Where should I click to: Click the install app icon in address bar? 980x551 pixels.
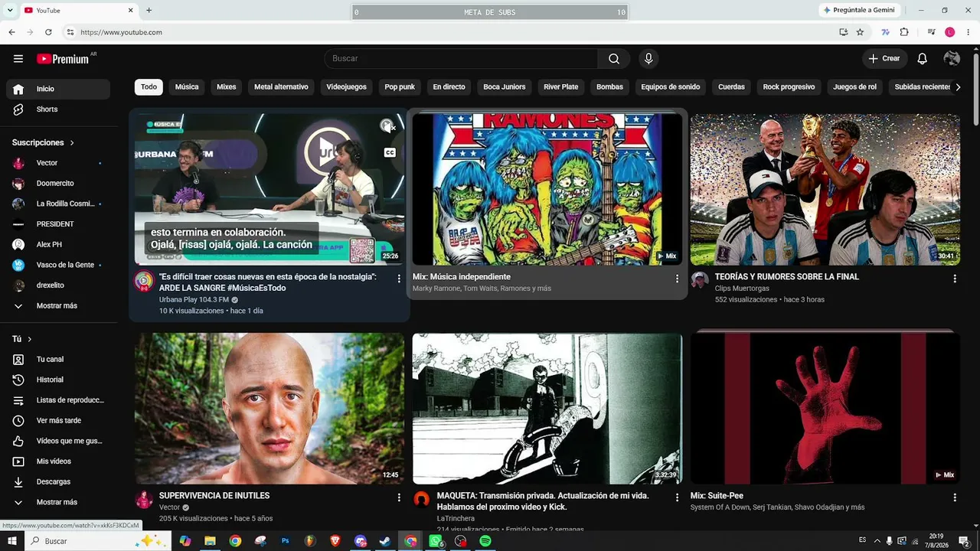(x=843, y=32)
